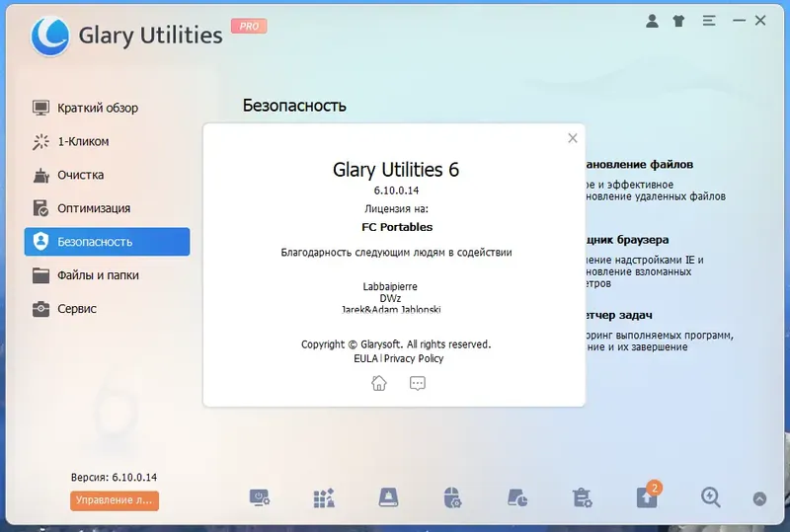790x532 pixels.
Task: Launch Startup Manager from bottom toolbar
Action: [260, 497]
